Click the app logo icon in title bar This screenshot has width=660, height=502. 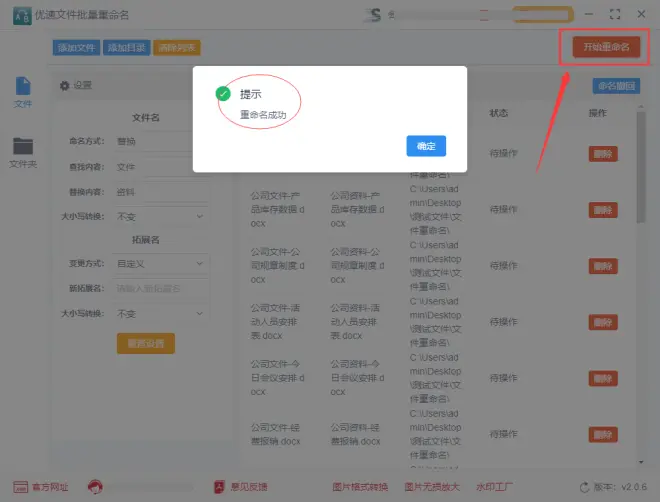coord(22,16)
